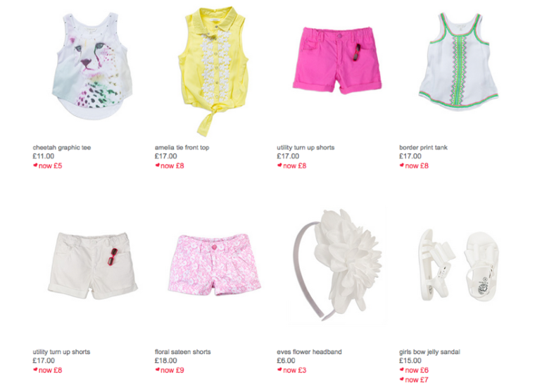
Task: View the floral sateen shorts product image
Action: [x=214, y=265]
